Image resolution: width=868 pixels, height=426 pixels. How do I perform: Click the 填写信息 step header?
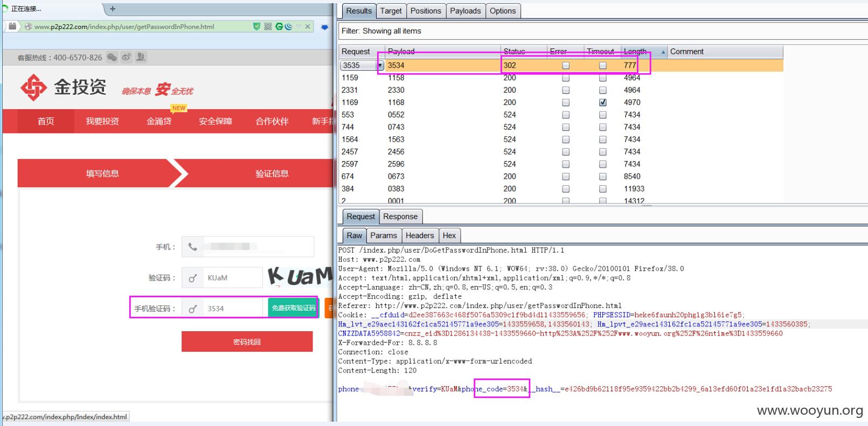[x=102, y=173]
